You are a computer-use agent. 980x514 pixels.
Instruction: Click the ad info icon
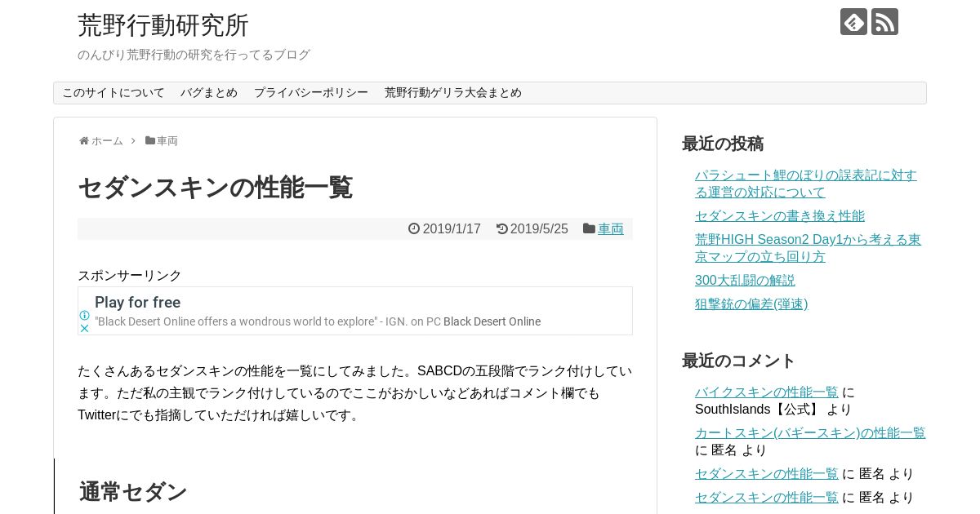coord(84,315)
